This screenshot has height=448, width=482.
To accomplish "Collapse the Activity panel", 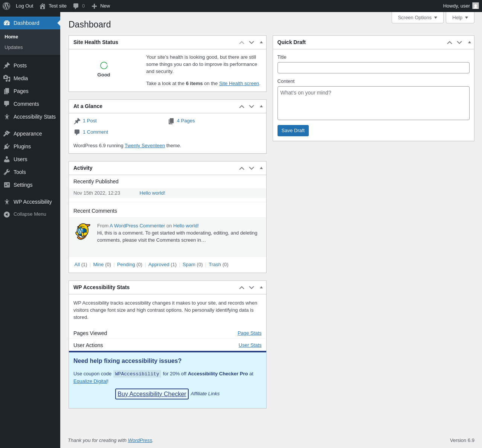I will click(261, 168).
